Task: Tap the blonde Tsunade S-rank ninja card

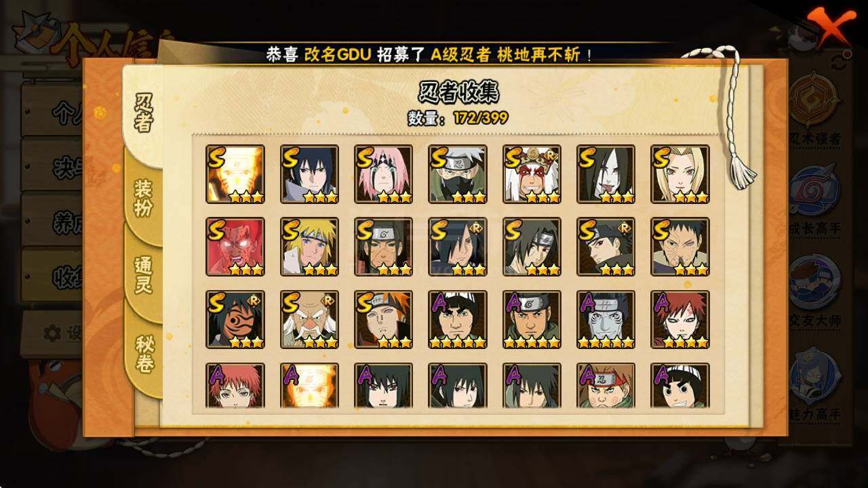Action: [x=679, y=174]
